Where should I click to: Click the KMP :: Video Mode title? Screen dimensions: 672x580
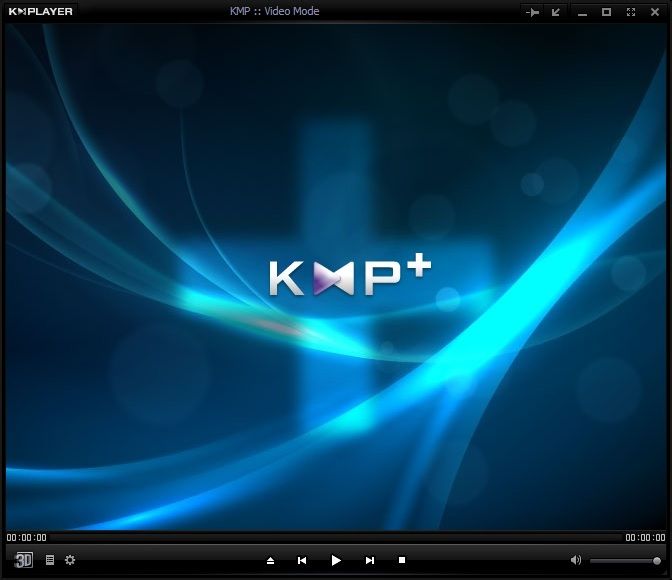[x=274, y=11]
